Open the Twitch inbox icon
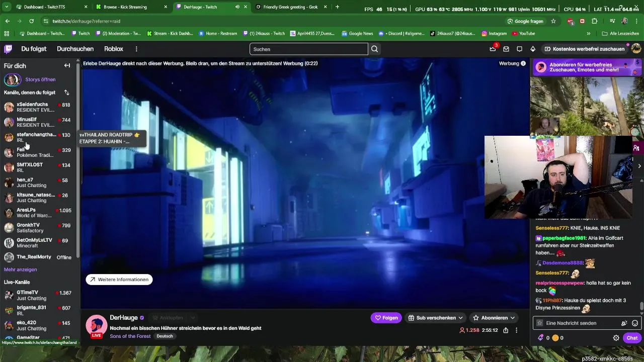The image size is (644, 362). pos(506,49)
